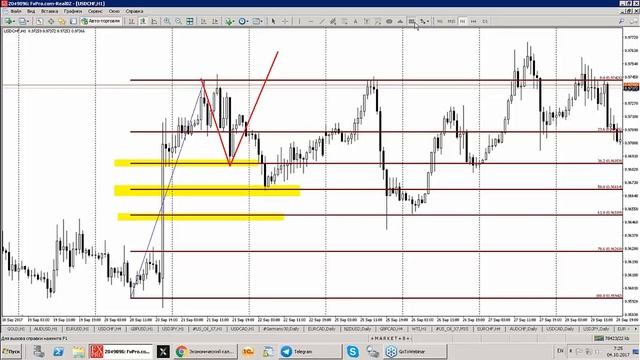Open the Navigator panel icon (yellow folder star)
Screen dimensions: 640x360
pos(62,21)
